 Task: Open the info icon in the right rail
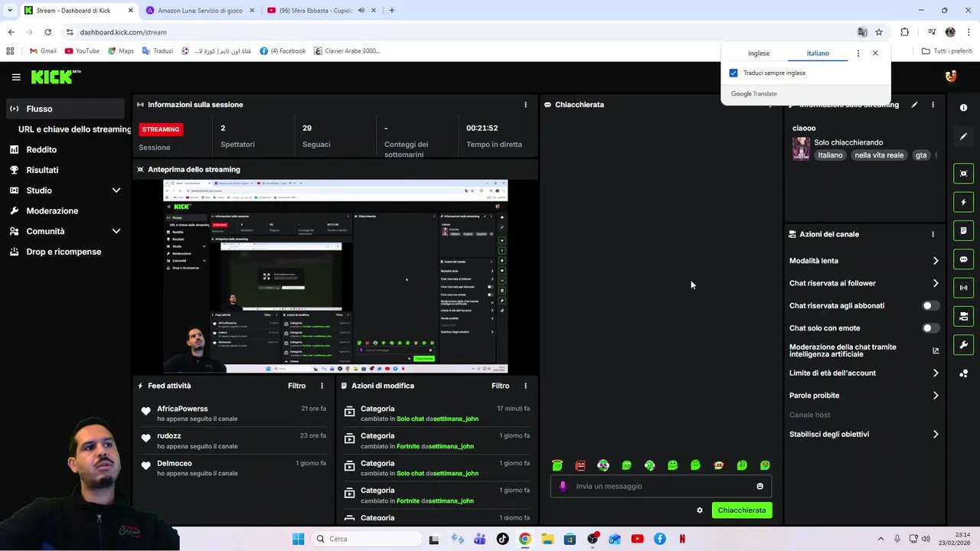963,108
